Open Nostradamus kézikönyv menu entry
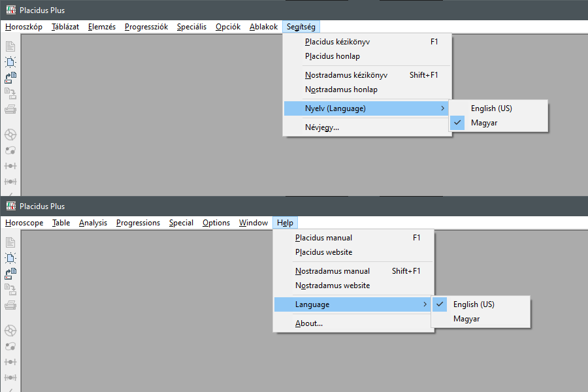Viewport: 588px width, 392px height. pyautogui.click(x=367, y=75)
